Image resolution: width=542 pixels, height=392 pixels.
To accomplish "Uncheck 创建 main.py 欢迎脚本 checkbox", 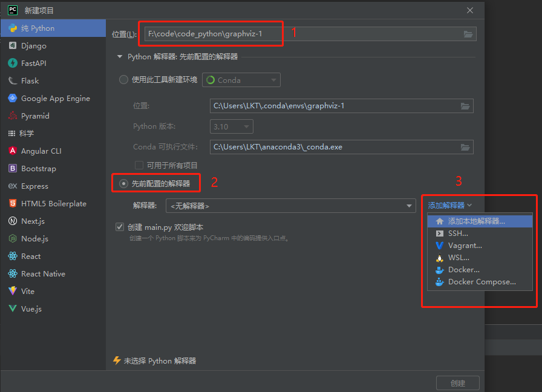I will tap(120, 227).
